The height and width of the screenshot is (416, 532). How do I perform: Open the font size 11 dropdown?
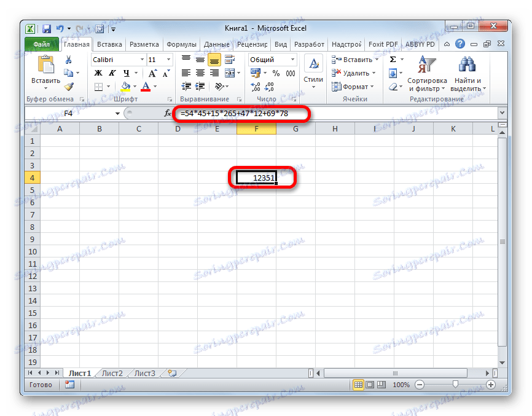pyautogui.click(x=168, y=60)
